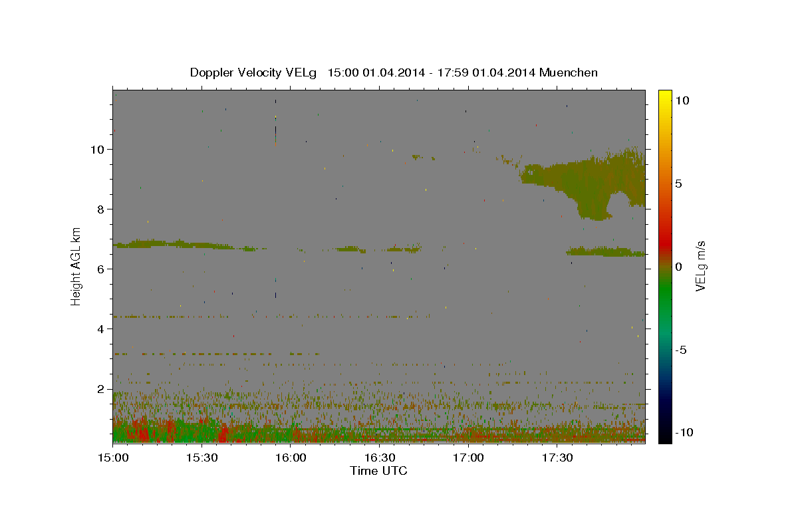Click the 16:30 time axis label
The image size is (798, 532).
[x=379, y=458]
